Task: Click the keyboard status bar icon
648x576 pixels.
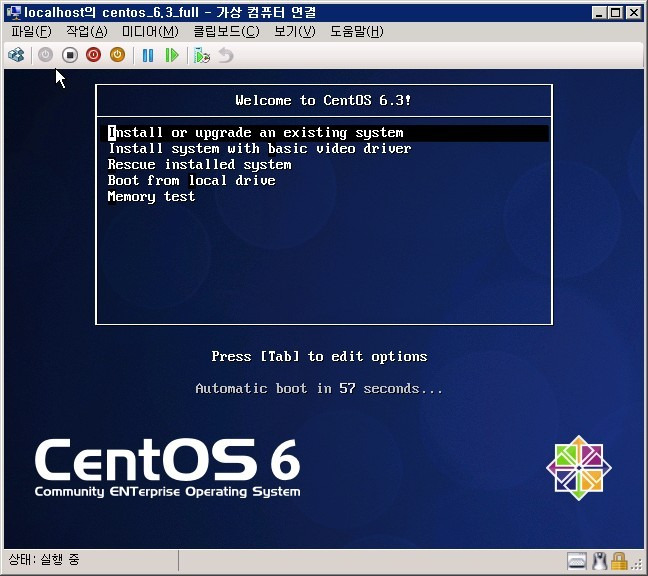Action: [577, 561]
